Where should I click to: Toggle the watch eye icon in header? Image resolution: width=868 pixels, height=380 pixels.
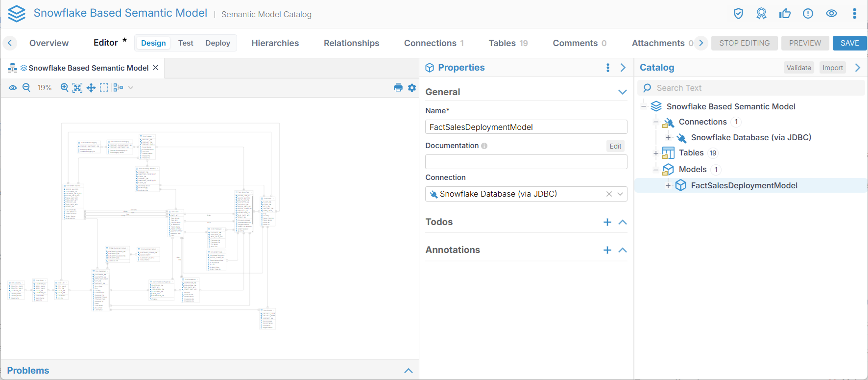[x=831, y=14]
